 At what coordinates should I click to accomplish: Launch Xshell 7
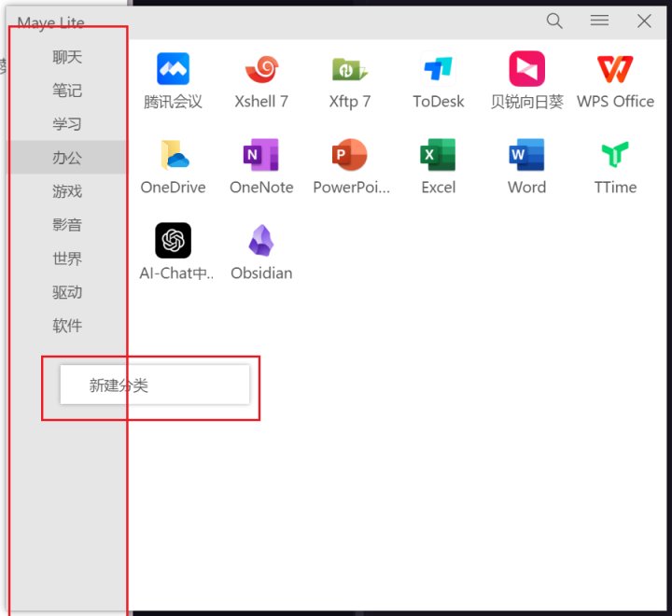point(261,69)
